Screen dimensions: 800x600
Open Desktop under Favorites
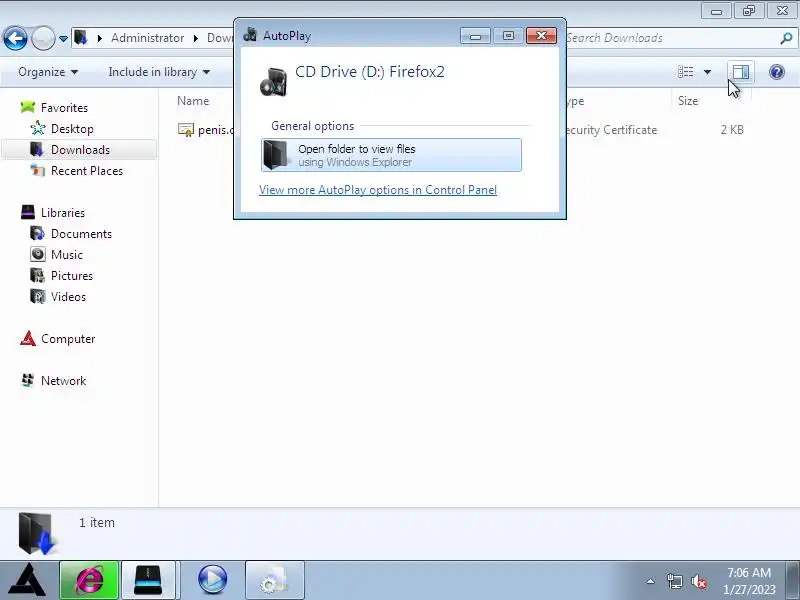(72, 129)
